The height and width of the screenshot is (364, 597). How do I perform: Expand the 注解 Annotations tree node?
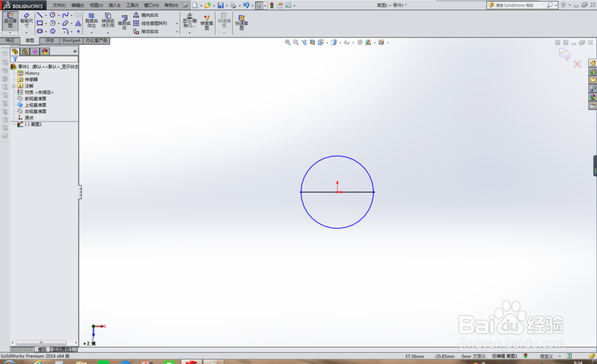pyautogui.click(x=14, y=86)
